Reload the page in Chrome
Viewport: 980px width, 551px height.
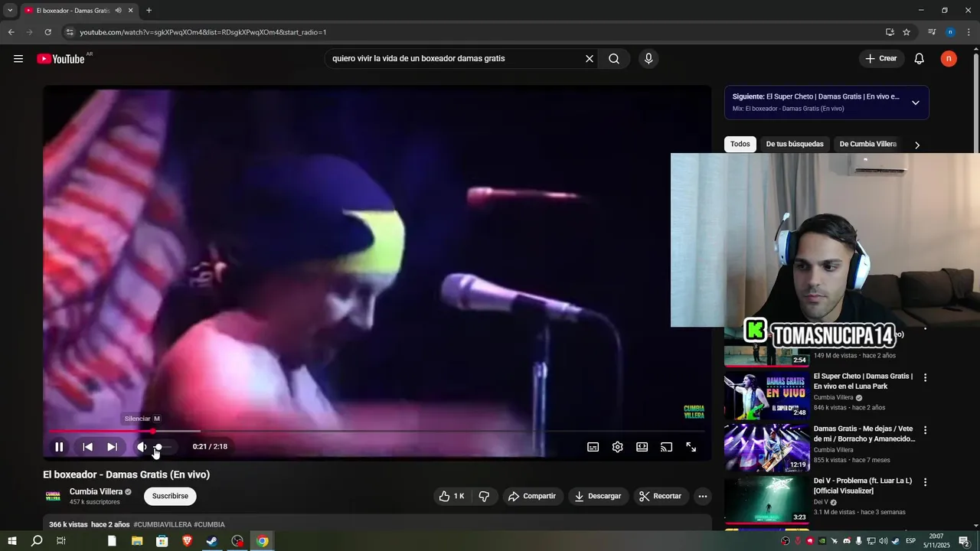pyautogui.click(x=47, y=32)
